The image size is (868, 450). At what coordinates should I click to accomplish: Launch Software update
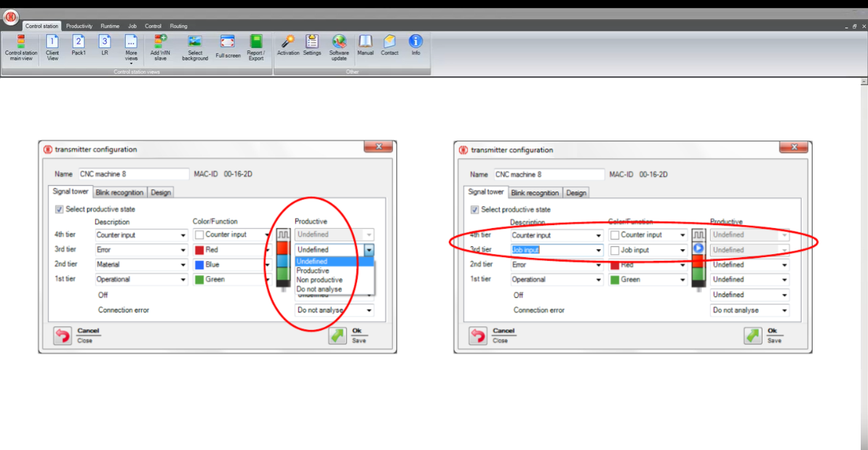(x=339, y=47)
